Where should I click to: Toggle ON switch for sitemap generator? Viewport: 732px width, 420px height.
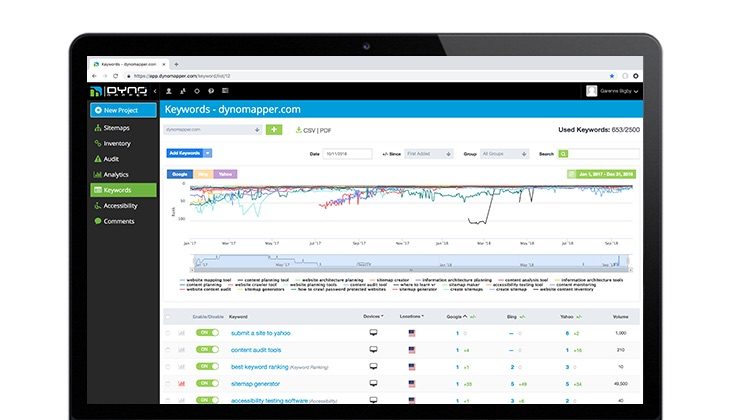207,383
